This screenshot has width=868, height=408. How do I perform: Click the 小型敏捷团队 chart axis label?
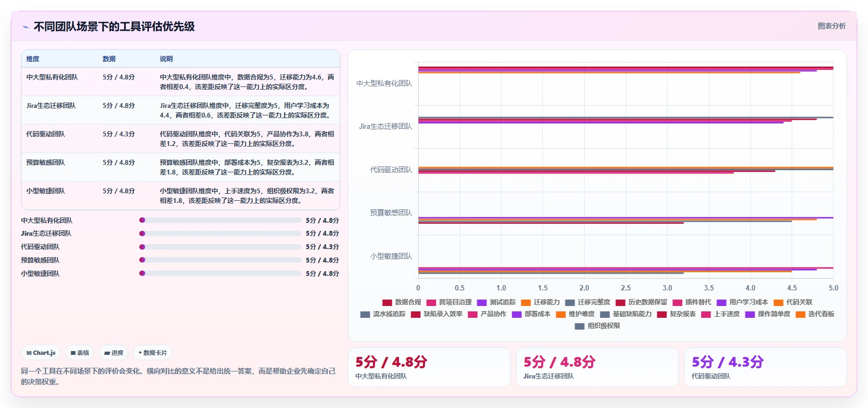coord(391,257)
